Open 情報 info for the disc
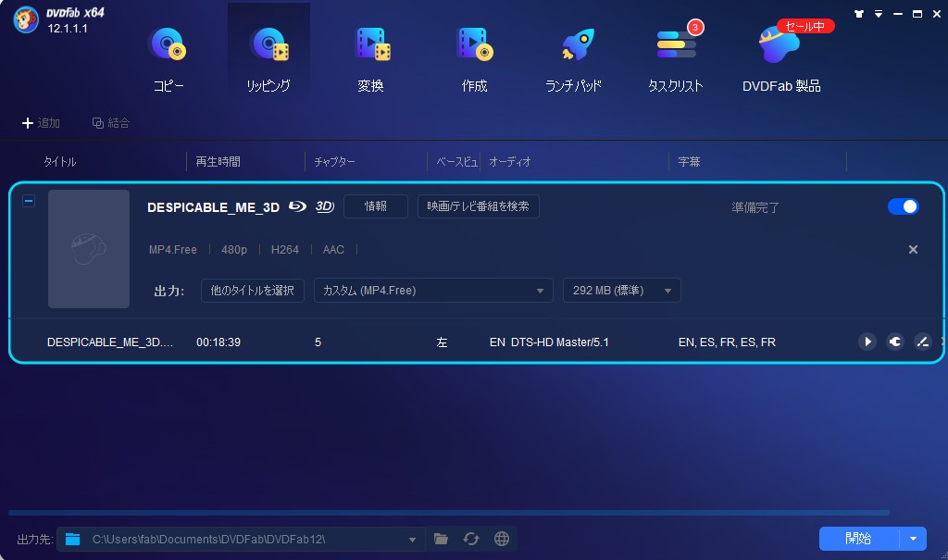 point(376,206)
